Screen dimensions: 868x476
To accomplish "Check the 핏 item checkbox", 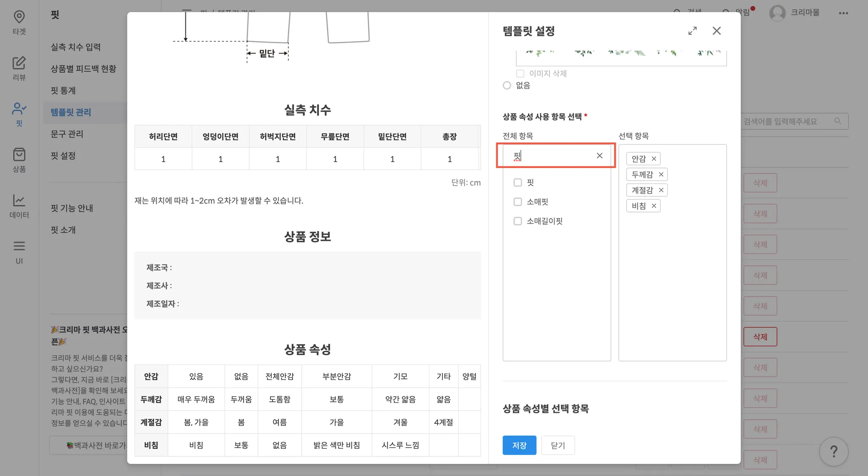I will pos(517,182).
